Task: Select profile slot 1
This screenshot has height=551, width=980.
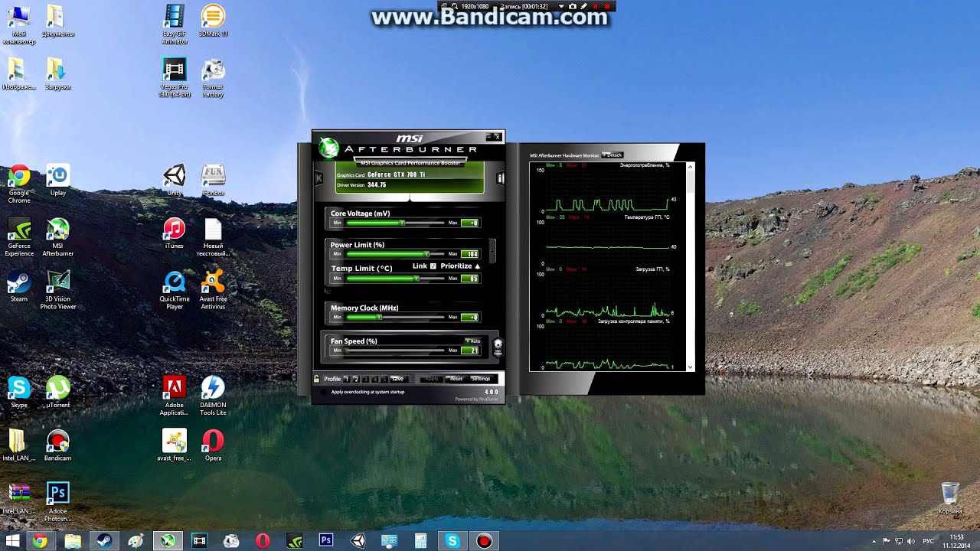Action: [346, 379]
